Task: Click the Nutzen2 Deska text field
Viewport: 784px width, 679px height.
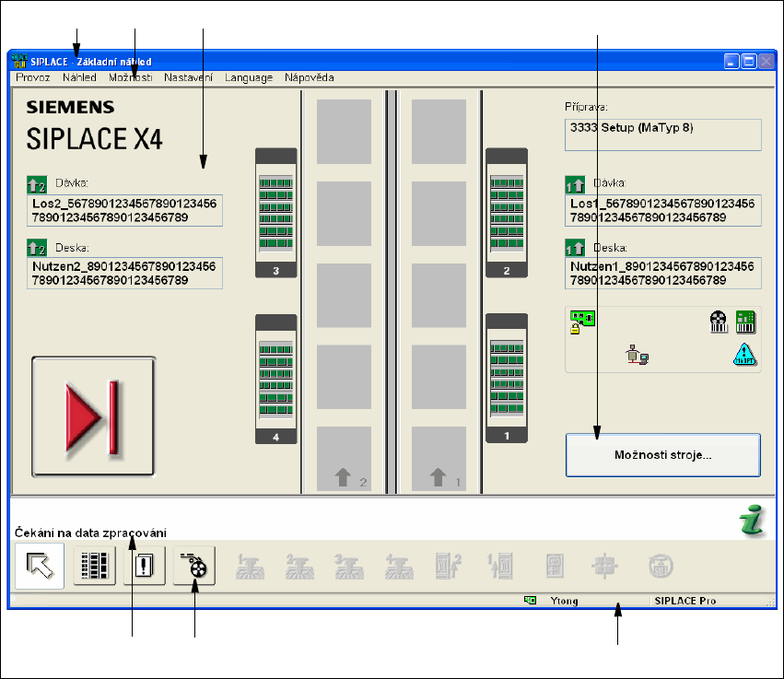Action: coord(124,274)
